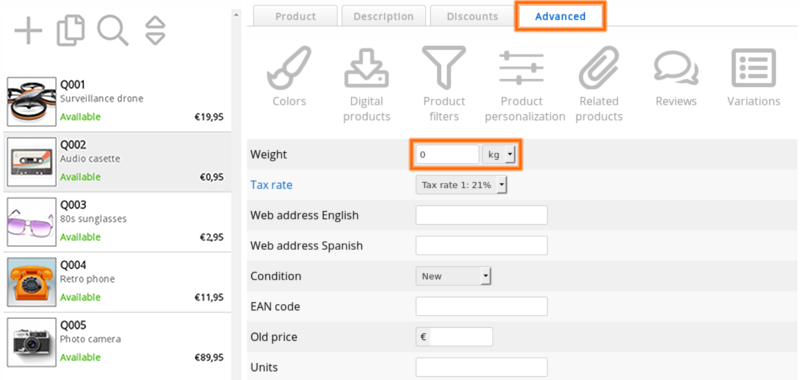Select product code Q004
The image size is (800, 380).
pyautogui.click(x=73, y=265)
